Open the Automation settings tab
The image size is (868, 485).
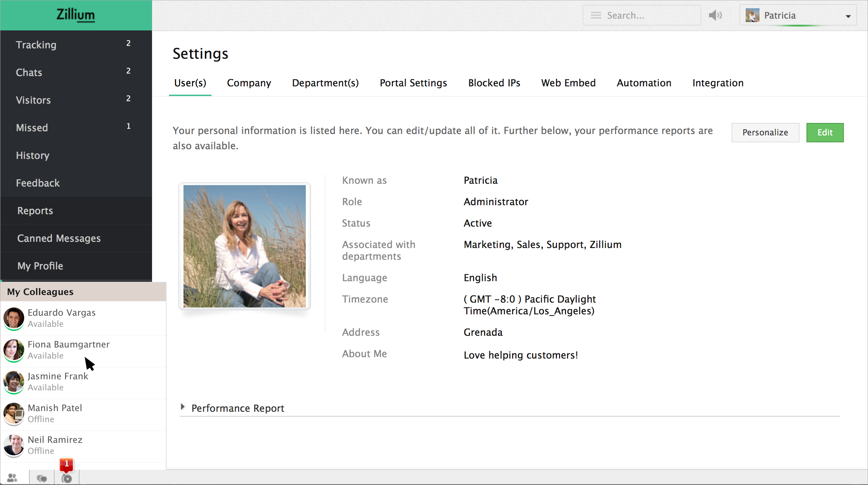click(644, 83)
